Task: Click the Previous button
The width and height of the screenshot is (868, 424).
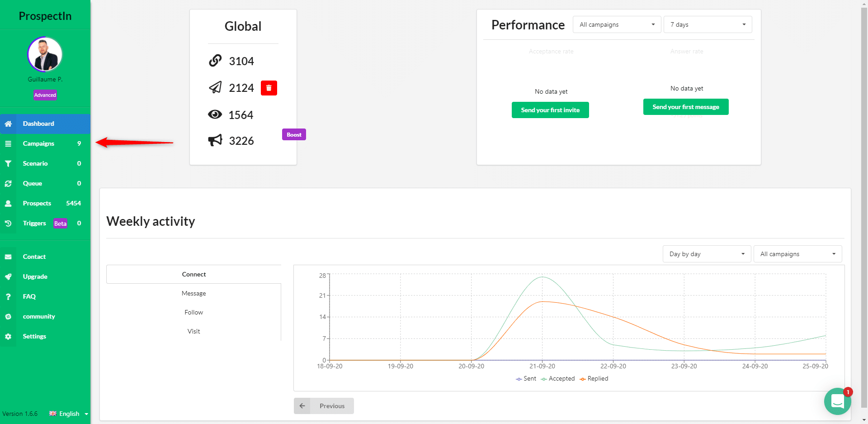Action: click(324, 406)
